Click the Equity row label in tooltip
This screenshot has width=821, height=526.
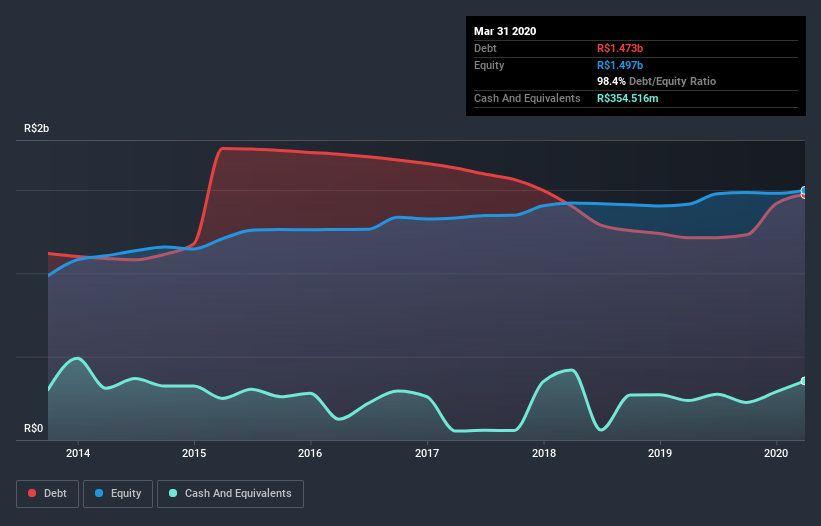[489, 65]
